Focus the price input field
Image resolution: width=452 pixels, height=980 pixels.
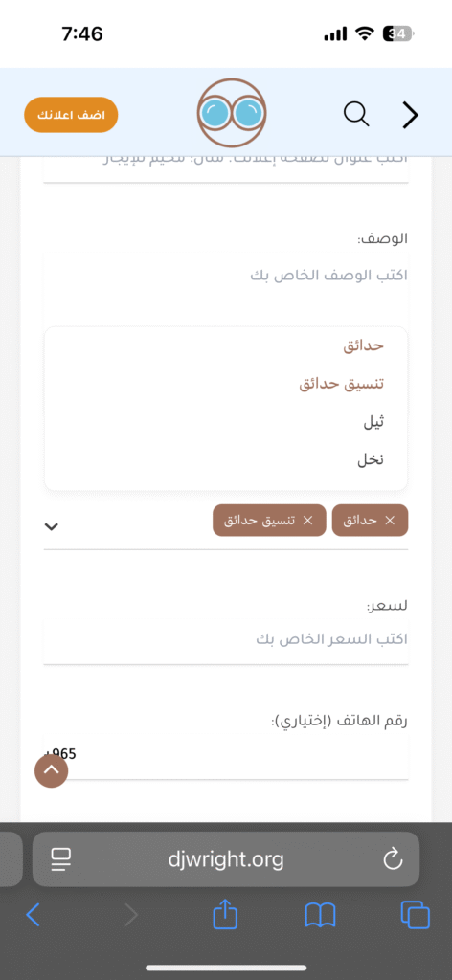(226, 640)
